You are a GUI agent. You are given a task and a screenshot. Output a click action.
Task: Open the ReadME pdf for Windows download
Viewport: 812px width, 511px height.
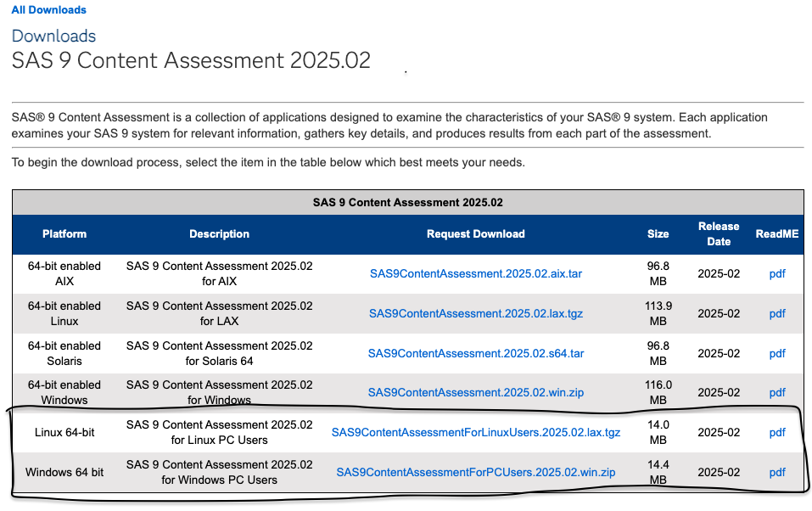pos(776,392)
